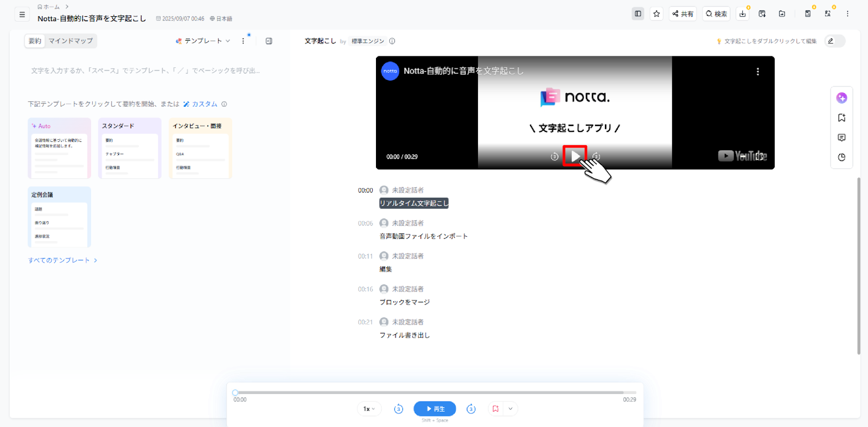Viewport: 868px width, 427px height.
Task: Open the hamburger navigation menu
Action: pyautogui.click(x=22, y=14)
